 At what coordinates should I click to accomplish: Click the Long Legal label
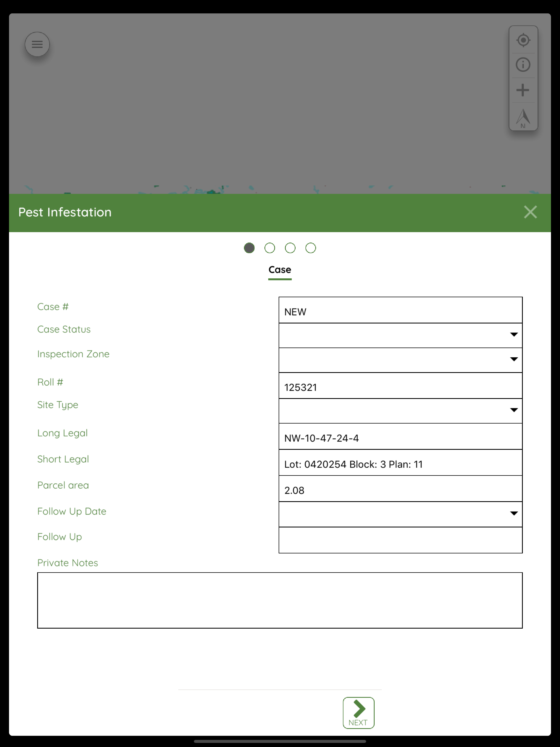(x=63, y=433)
